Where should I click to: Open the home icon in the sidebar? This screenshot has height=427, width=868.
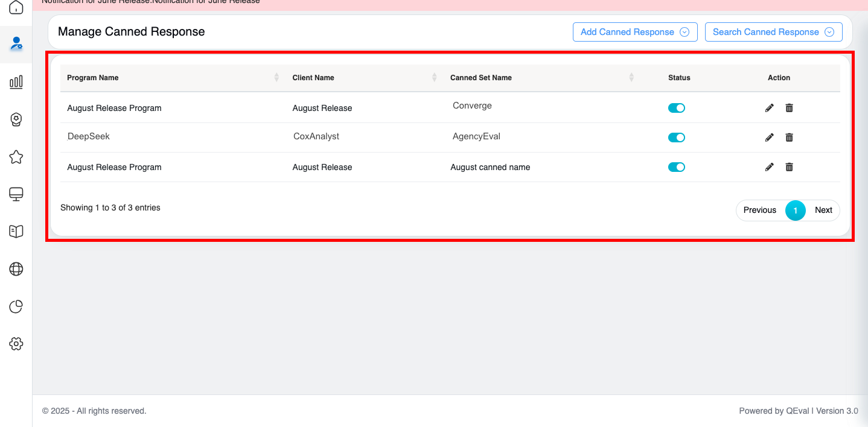tap(16, 7)
